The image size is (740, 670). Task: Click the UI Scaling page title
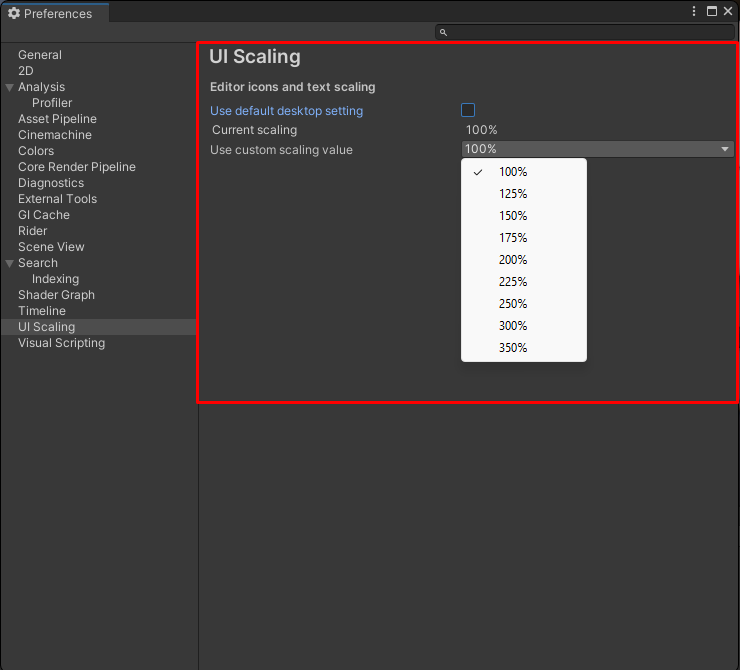pyautogui.click(x=255, y=57)
